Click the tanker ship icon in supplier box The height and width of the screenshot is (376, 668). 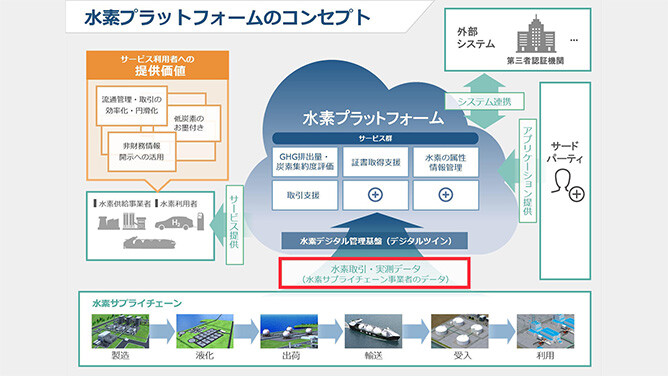(150, 242)
